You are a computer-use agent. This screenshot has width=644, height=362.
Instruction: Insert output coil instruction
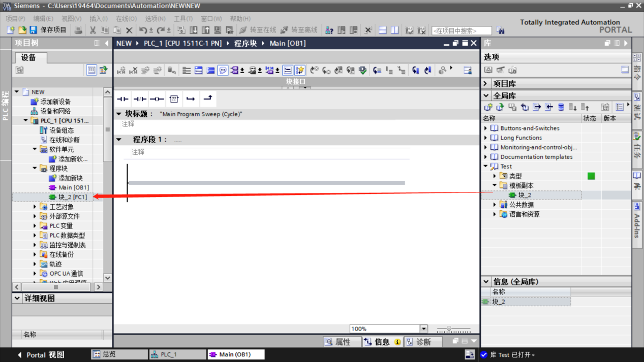click(157, 99)
